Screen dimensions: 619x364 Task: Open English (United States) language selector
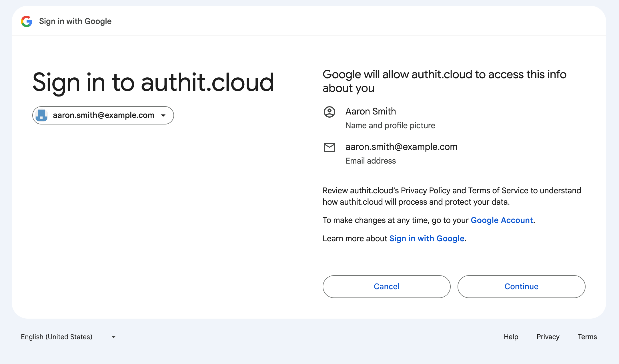pyautogui.click(x=56, y=337)
